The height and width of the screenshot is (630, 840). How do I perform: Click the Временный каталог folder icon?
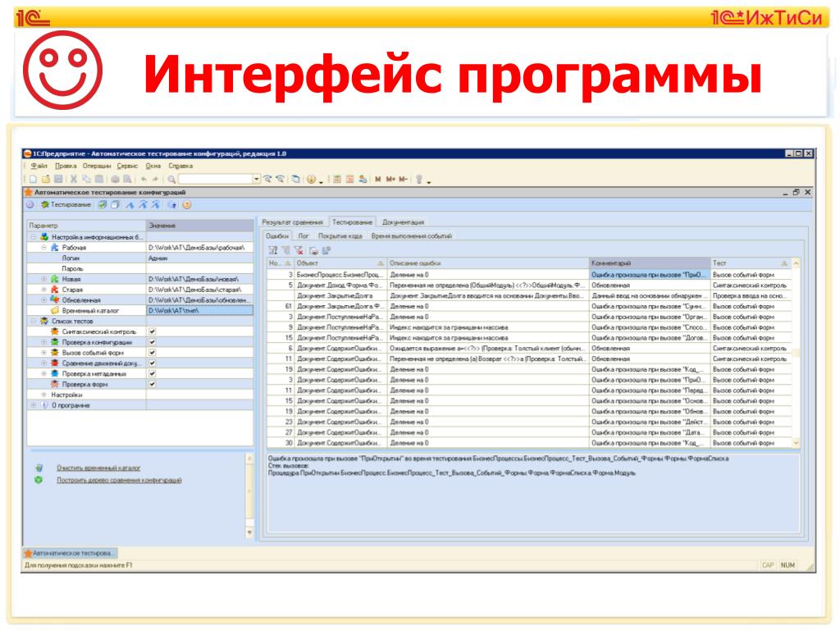coord(55,311)
